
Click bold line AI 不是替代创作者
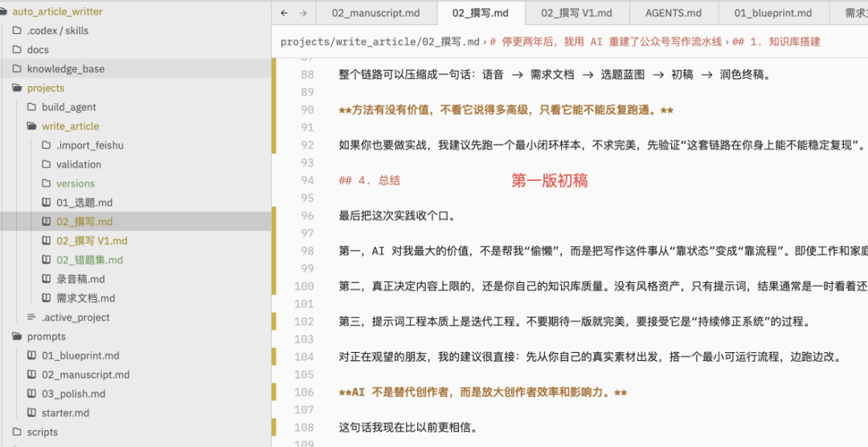483,392
